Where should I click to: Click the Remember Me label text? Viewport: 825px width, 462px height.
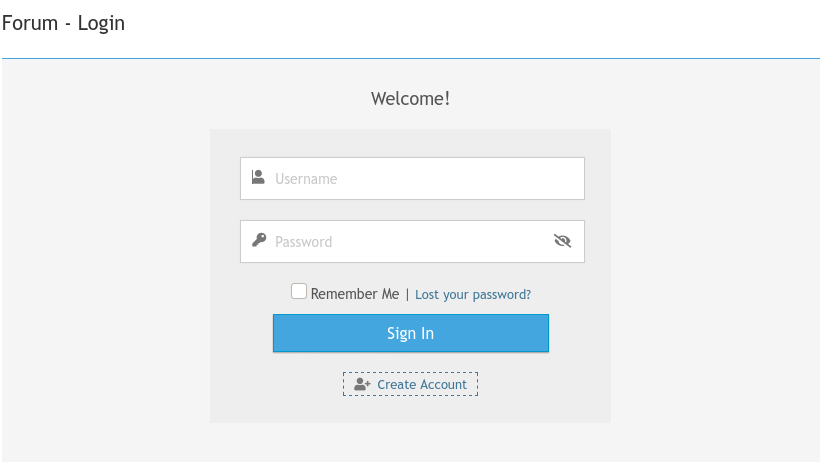pos(355,294)
